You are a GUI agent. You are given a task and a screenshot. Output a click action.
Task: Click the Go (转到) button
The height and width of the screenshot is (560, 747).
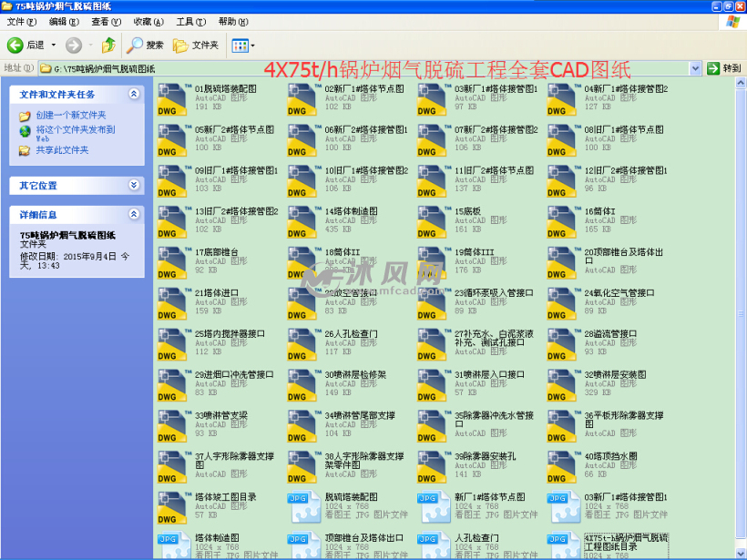[724, 68]
